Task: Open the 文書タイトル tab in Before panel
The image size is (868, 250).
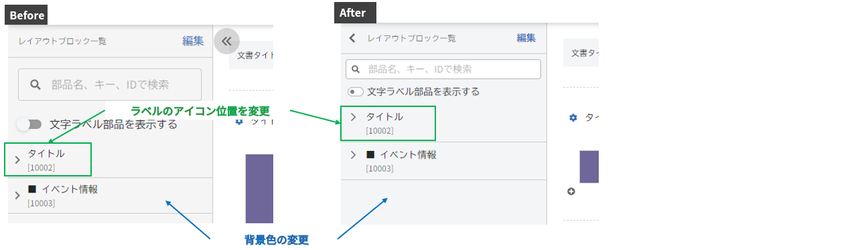Action: click(251, 56)
